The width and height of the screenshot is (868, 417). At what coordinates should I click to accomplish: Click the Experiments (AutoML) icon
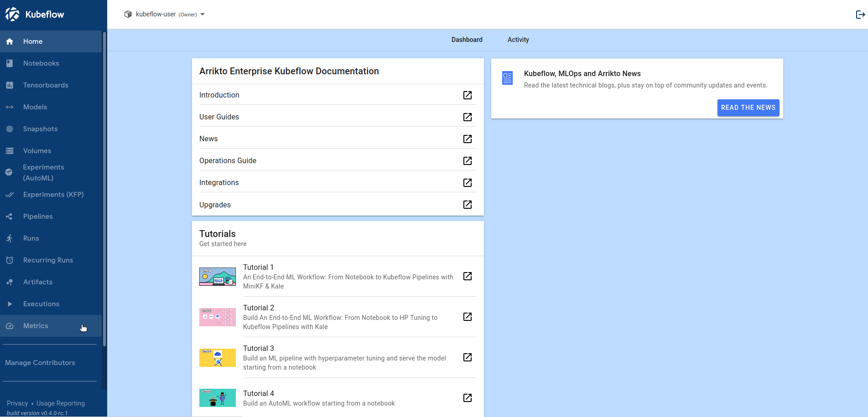(x=9, y=172)
